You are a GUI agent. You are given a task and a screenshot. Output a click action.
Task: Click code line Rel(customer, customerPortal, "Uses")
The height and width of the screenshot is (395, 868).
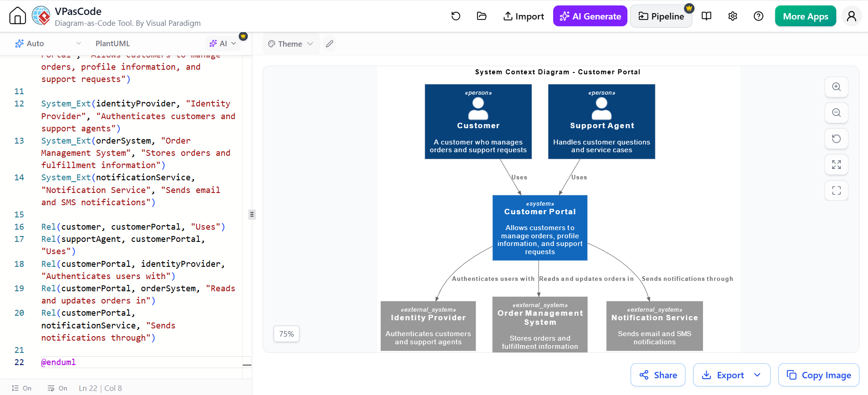click(133, 227)
